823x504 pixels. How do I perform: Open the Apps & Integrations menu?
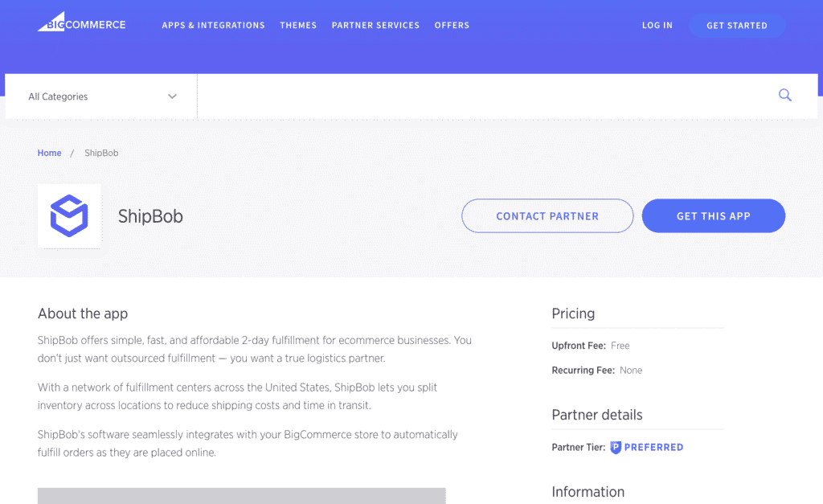pos(213,26)
